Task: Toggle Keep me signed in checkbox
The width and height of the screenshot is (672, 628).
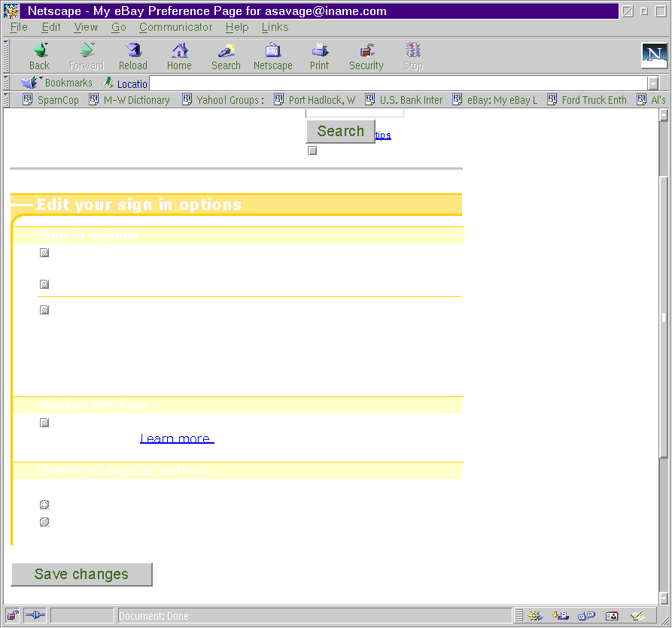Action: pyautogui.click(x=44, y=309)
